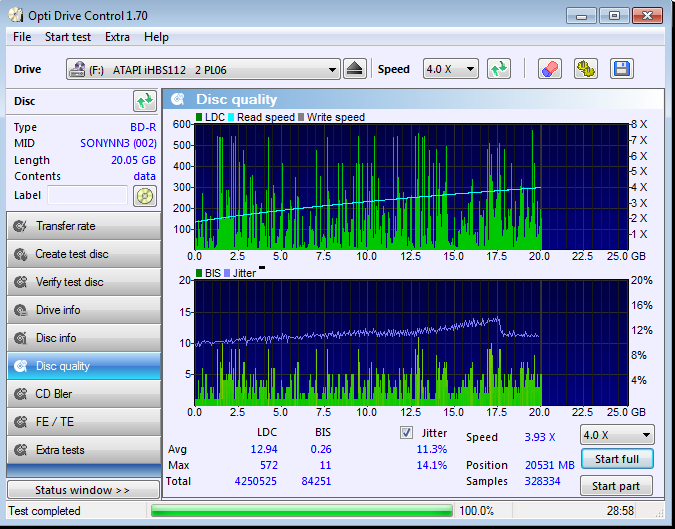The width and height of the screenshot is (675, 529).
Task: Show the Drive info page
Action: coord(84,310)
